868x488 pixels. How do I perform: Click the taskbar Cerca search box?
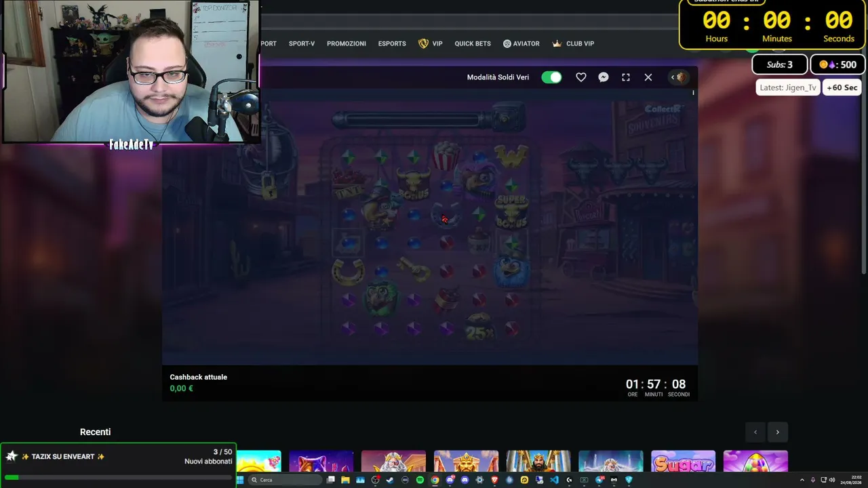tap(283, 480)
